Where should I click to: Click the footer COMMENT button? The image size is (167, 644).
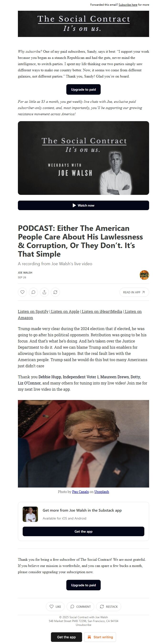[80, 607]
